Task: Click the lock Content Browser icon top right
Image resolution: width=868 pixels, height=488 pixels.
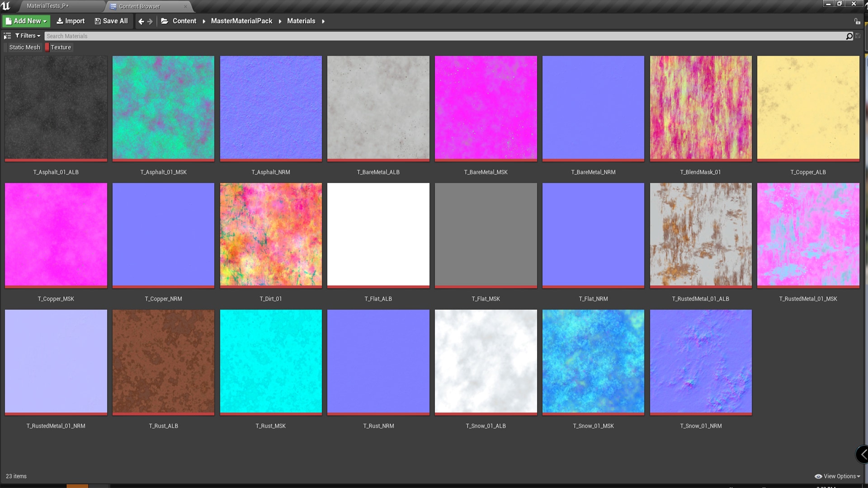Action: 858,21
